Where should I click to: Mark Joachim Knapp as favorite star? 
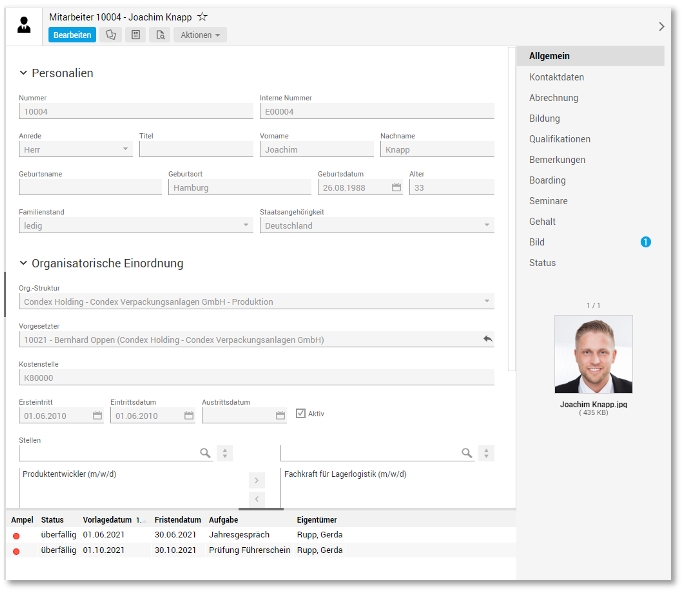pyautogui.click(x=202, y=17)
